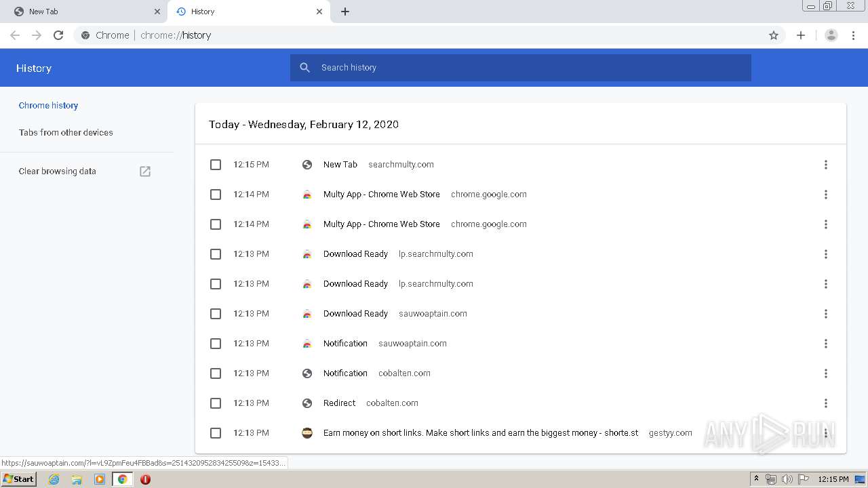Viewport: 868px width, 488px height.
Task: Click the favicon of the sauwoaptain.com Download Ready entry
Action: [307, 314]
